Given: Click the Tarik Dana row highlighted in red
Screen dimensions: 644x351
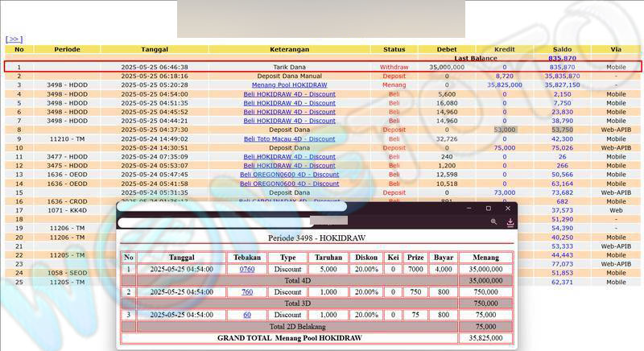Looking at the screenshot, I should [322, 68].
